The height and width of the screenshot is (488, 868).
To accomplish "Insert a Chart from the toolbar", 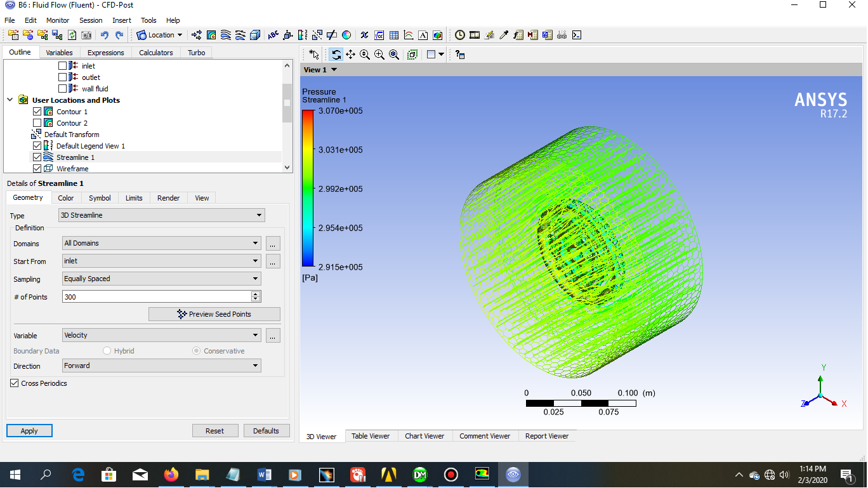I will [408, 35].
